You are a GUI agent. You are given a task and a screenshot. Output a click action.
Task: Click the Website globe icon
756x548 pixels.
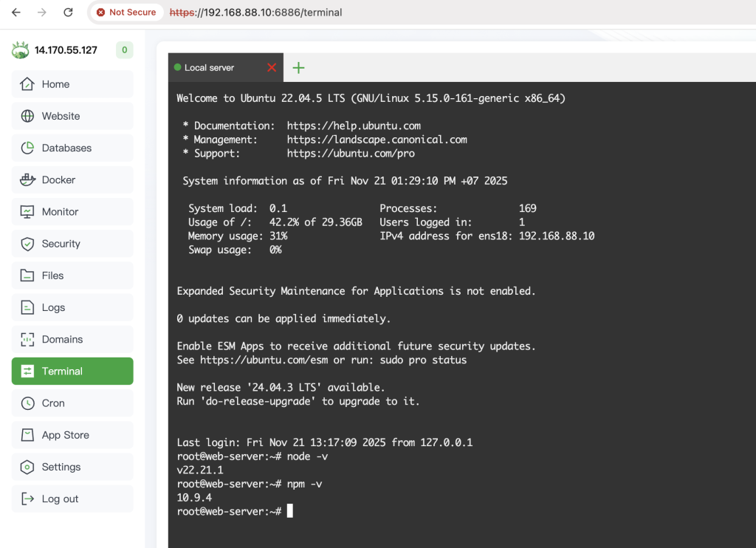(27, 116)
